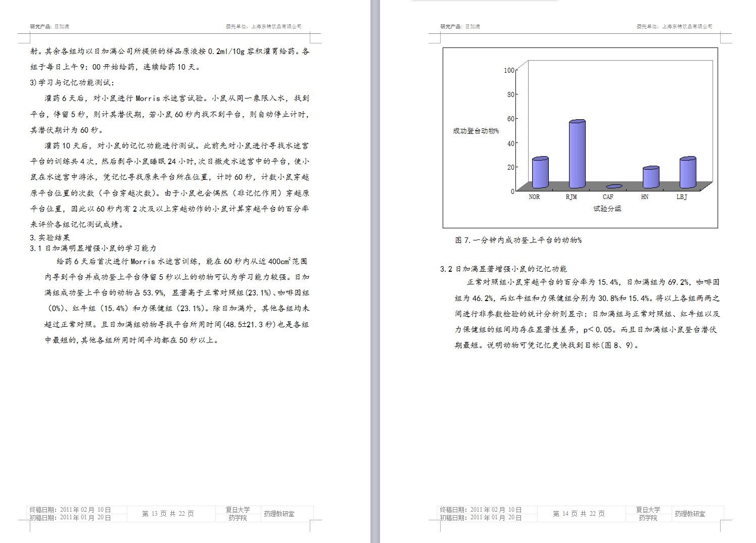Click 终稿日期: 2011年02月10日 in the page 14 footer
This screenshot has width=756, height=543.
(481, 510)
